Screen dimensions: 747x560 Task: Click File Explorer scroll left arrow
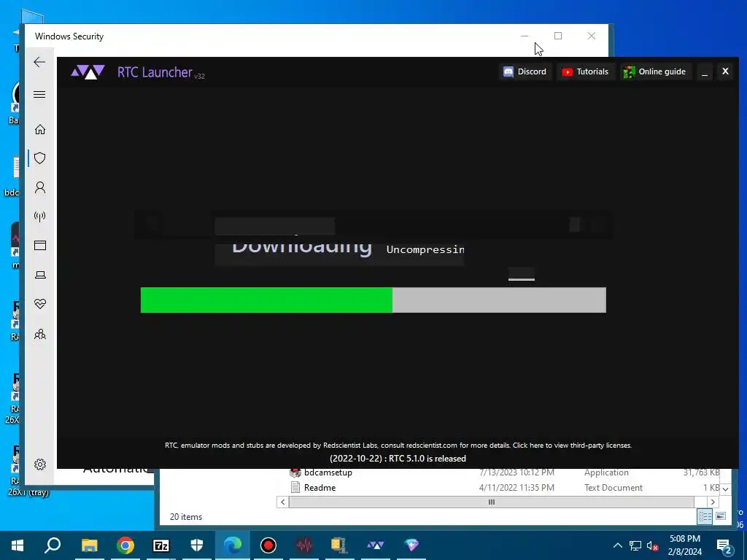pos(282,502)
